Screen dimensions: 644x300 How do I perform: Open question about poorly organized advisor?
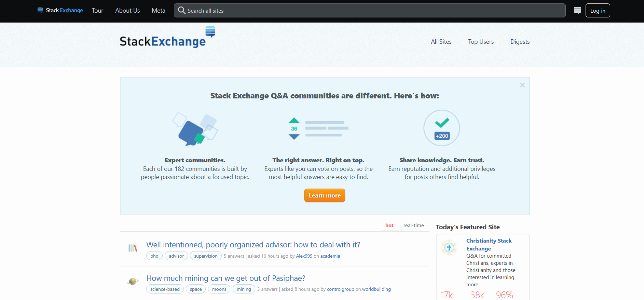tap(253, 245)
